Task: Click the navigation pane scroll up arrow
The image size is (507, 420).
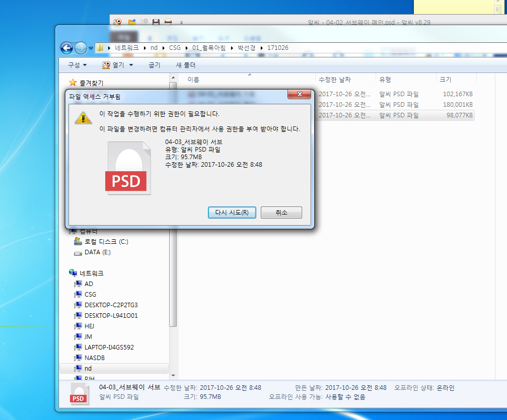Action: (173, 78)
